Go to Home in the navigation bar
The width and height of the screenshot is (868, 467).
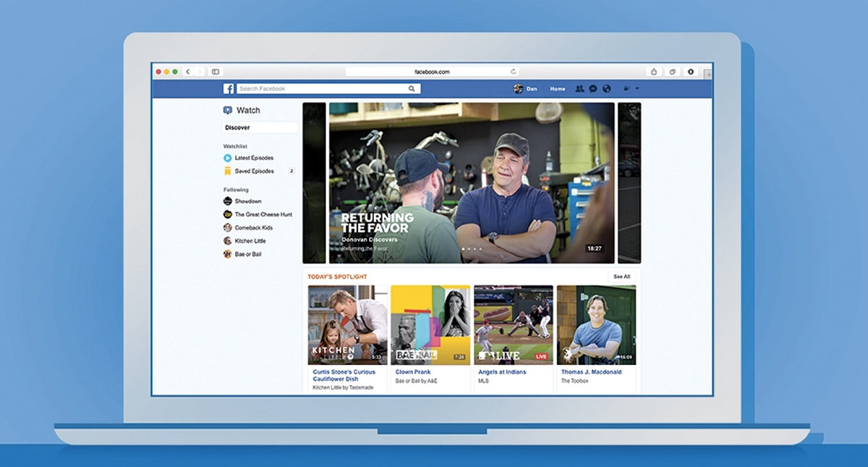pos(558,88)
